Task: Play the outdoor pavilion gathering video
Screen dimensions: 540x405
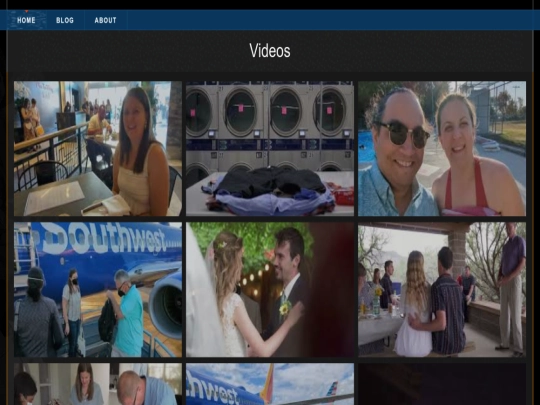Action: click(x=442, y=289)
